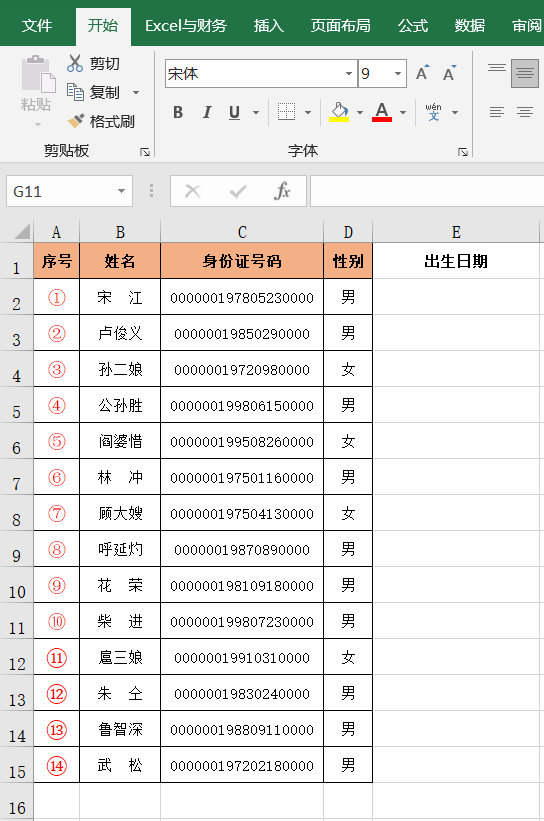Select the cell with name 孙二娘
This screenshot has width=544, height=821.
pos(120,369)
